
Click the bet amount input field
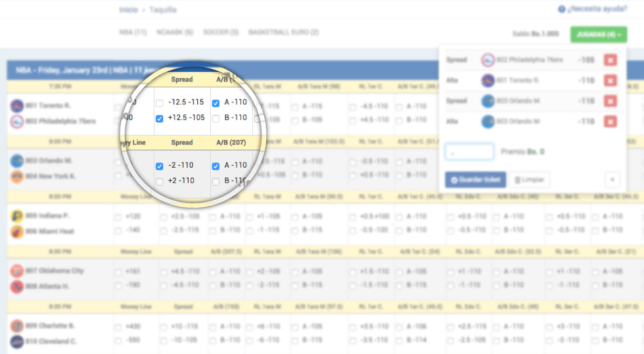pyautogui.click(x=469, y=152)
